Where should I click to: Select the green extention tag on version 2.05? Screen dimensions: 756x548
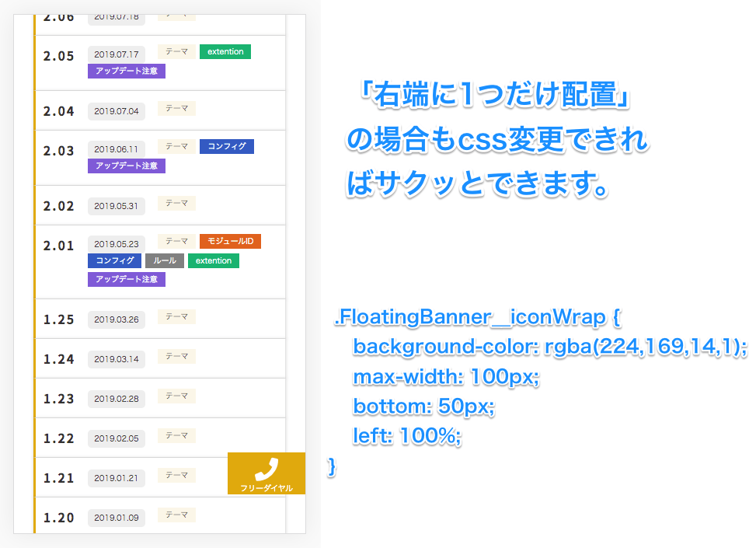225,51
